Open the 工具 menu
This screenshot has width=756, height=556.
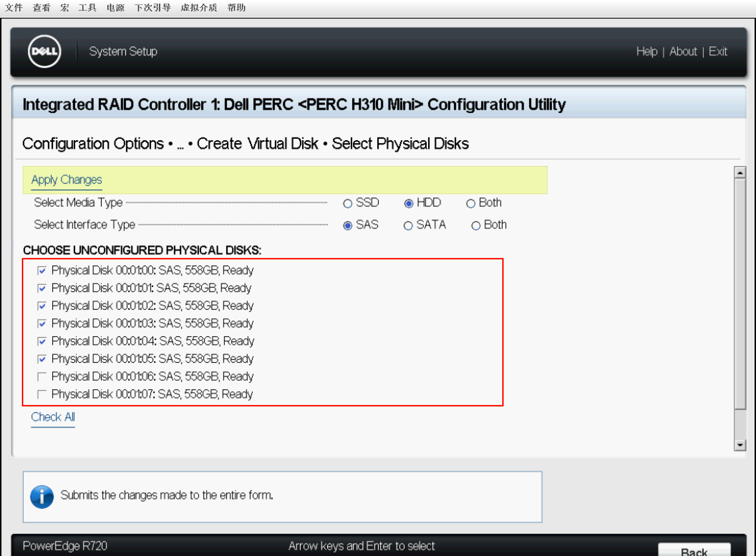[x=88, y=8]
